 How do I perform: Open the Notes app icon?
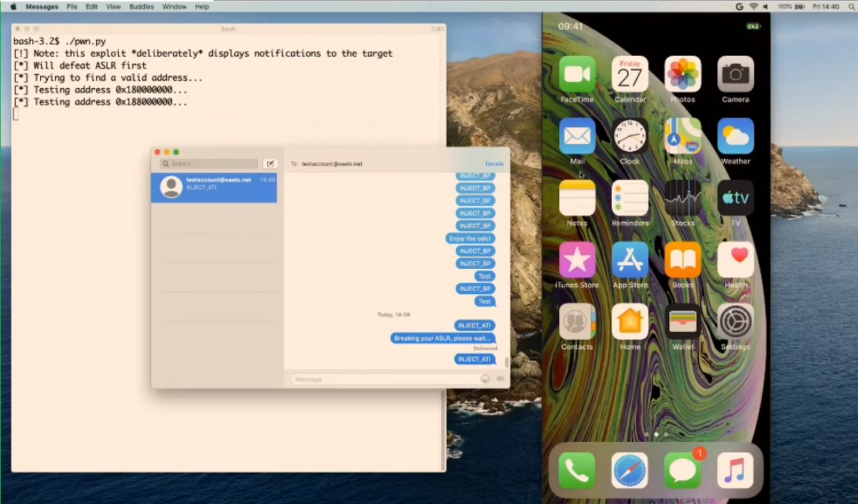[576, 198]
